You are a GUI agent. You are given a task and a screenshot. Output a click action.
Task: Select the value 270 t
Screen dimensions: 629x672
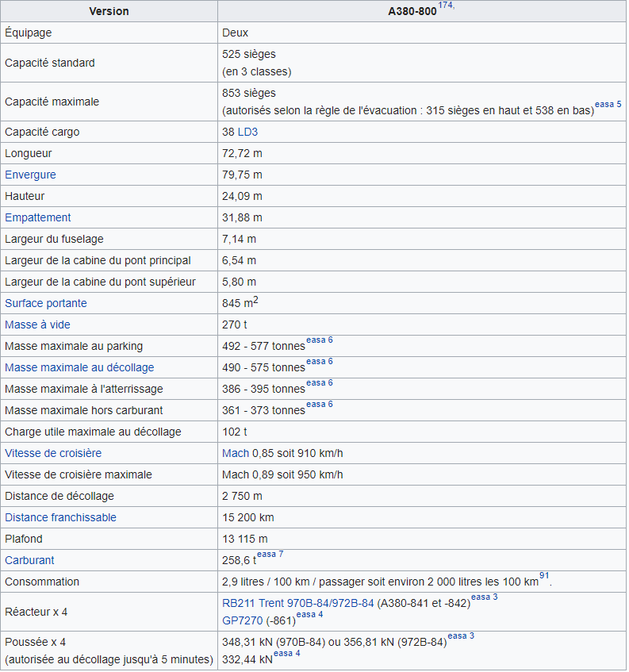[x=234, y=324]
